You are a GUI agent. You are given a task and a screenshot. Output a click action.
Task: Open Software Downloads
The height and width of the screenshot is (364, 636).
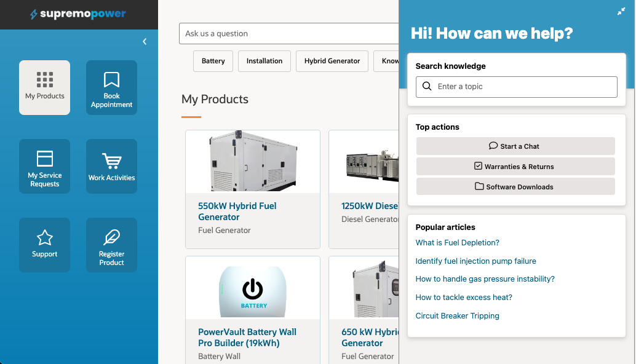pos(515,186)
